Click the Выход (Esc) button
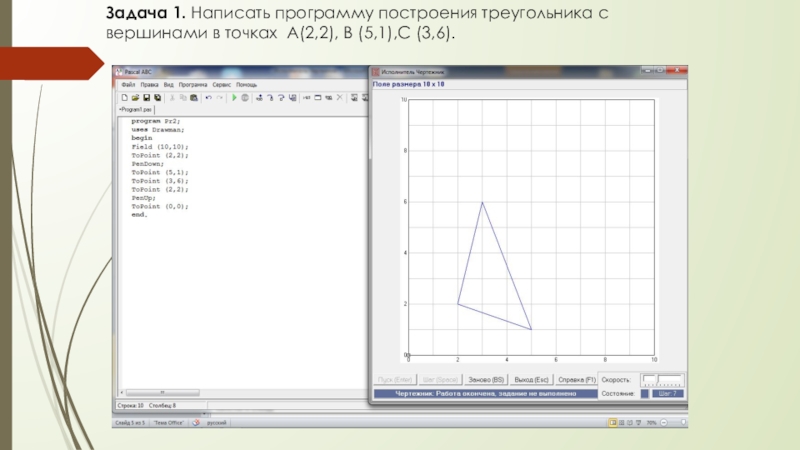 click(x=531, y=380)
